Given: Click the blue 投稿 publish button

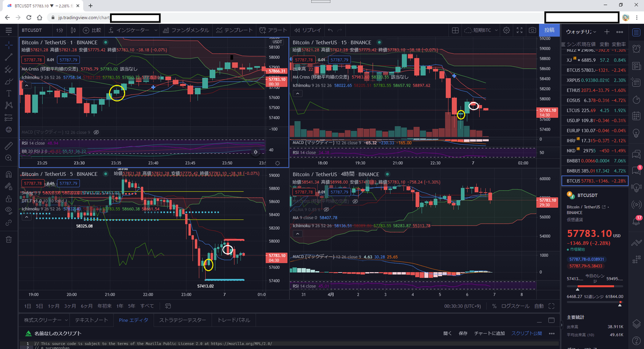Looking at the screenshot, I should tap(549, 31).
